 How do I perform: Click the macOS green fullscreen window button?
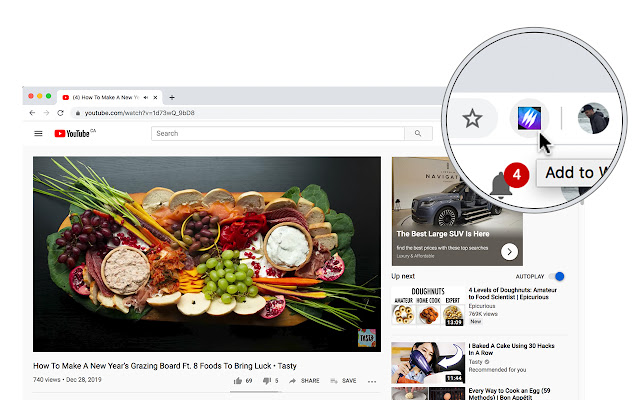(x=49, y=96)
